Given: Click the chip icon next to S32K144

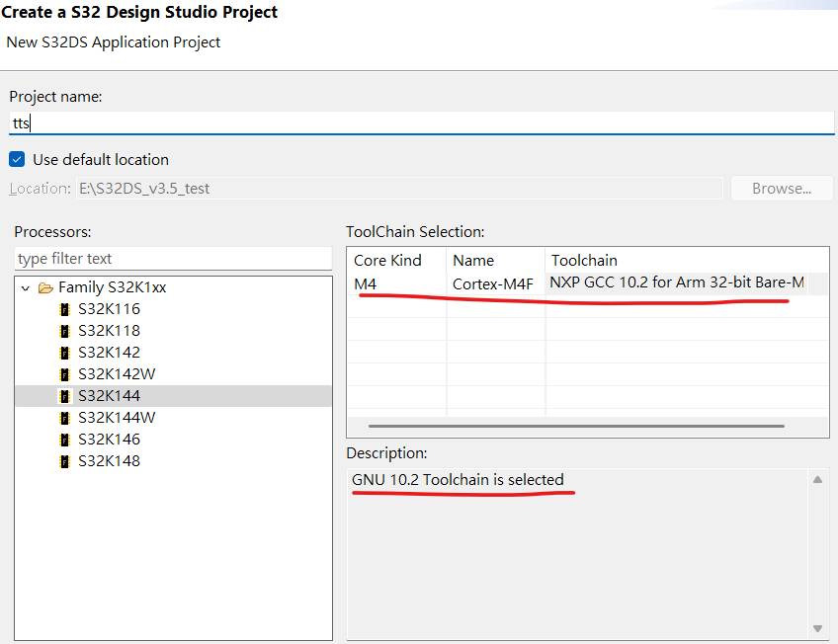Looking at the screenshot, I should point(64,395).
